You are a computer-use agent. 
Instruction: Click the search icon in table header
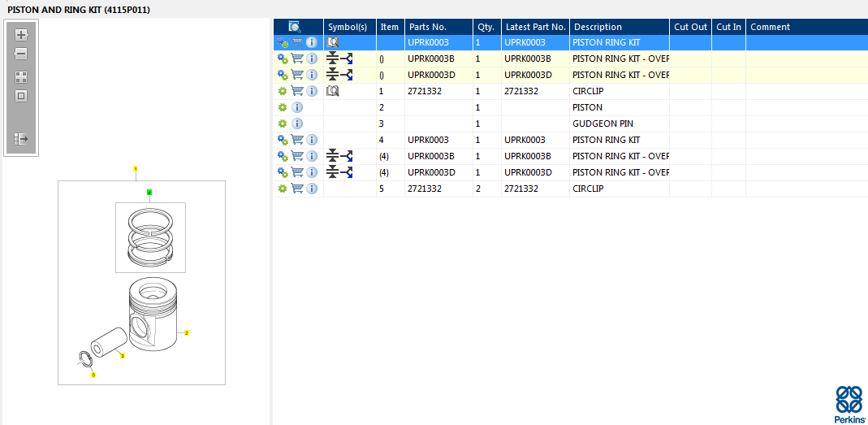click(x=295, y=27)
